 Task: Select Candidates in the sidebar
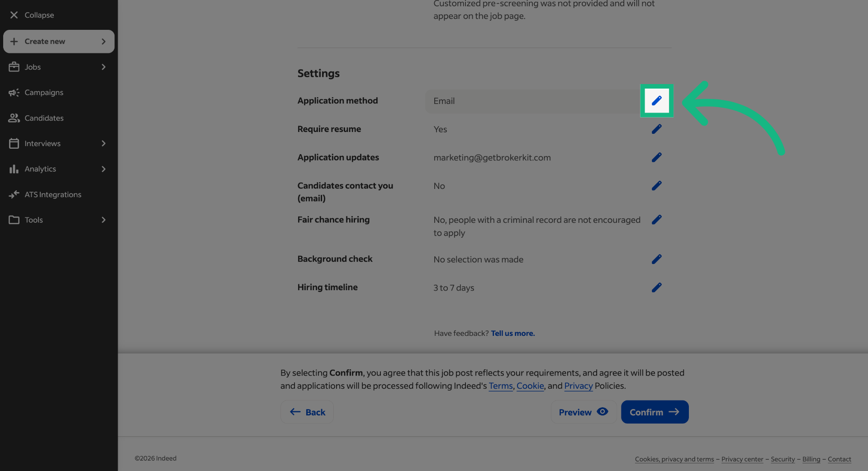pos(44,118)
